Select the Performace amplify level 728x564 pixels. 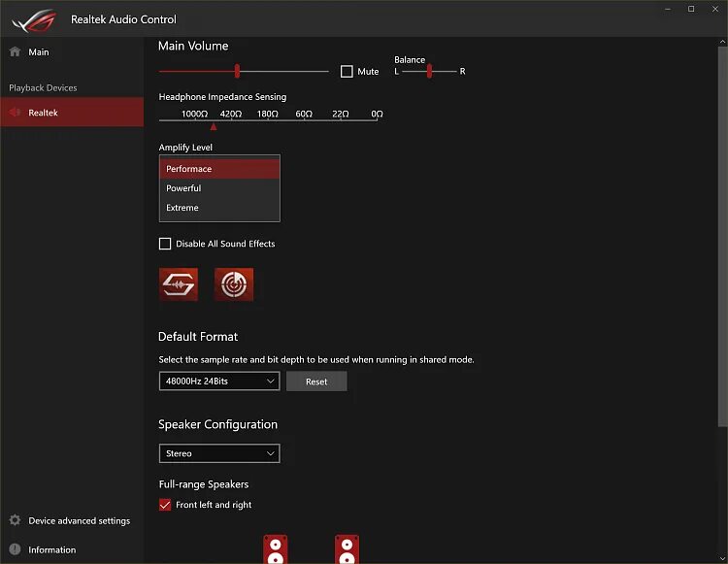(219, 169)
